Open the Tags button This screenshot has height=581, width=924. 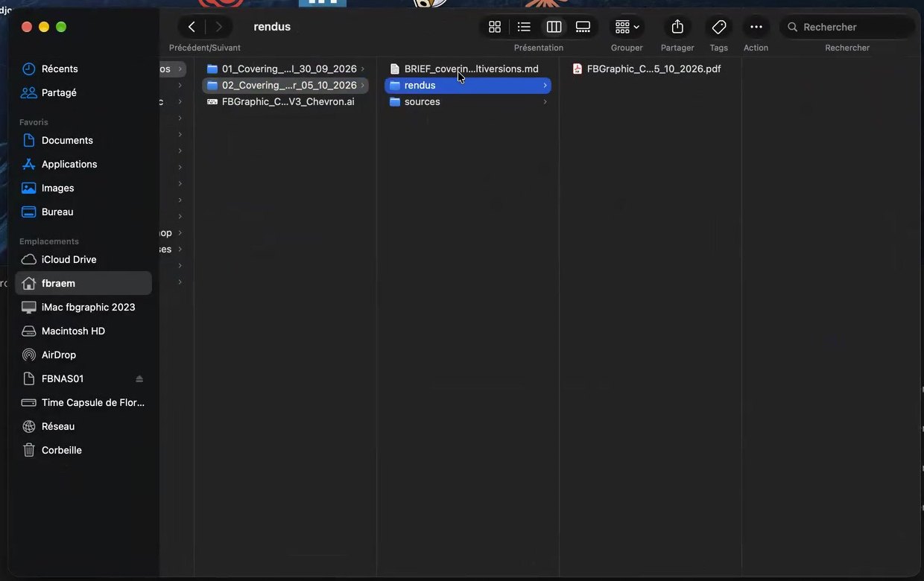click(x=719, y=27)
